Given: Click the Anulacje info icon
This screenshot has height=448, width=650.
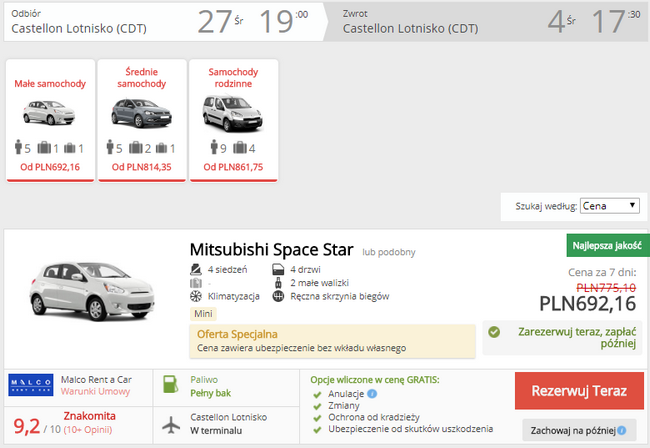Looking at the screenshot, I should [372, 394].
